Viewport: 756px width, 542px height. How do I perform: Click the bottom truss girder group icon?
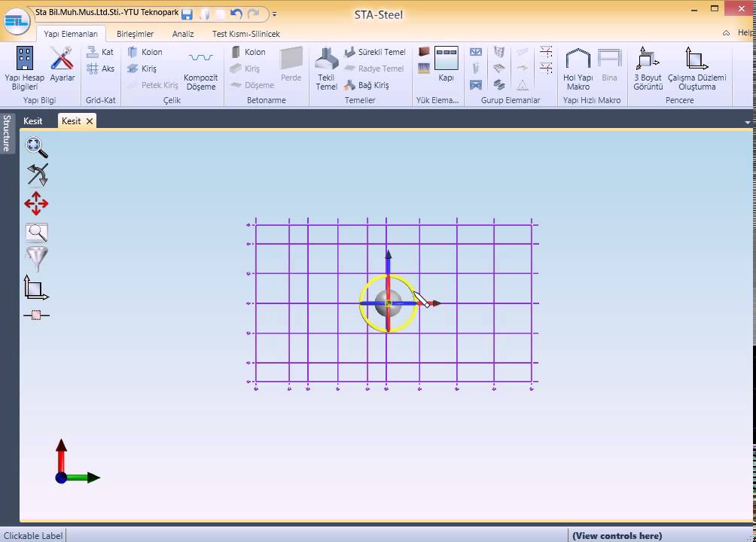pos(475,85)
